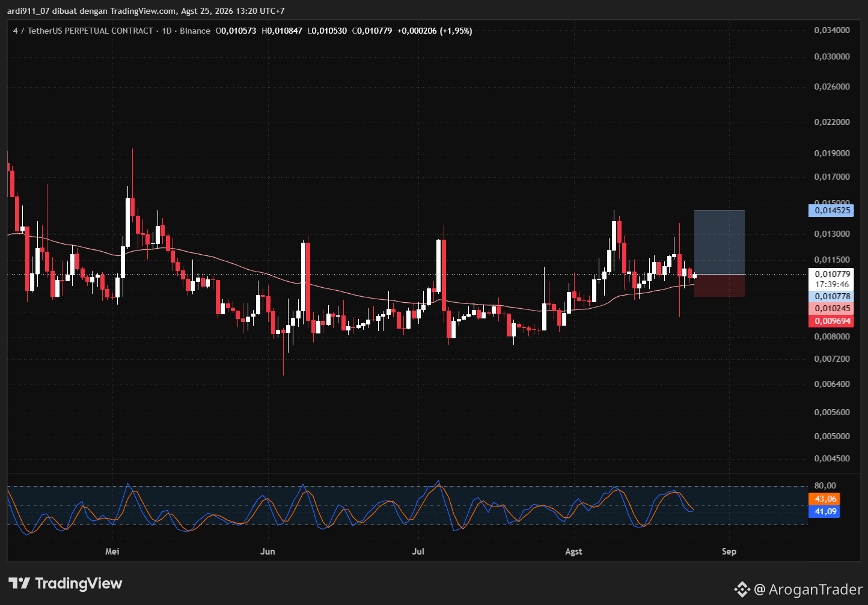Click the orange 43,06 oscillator value tag
Viewport: 868px width, 605px height.
(x=825, y=499)
